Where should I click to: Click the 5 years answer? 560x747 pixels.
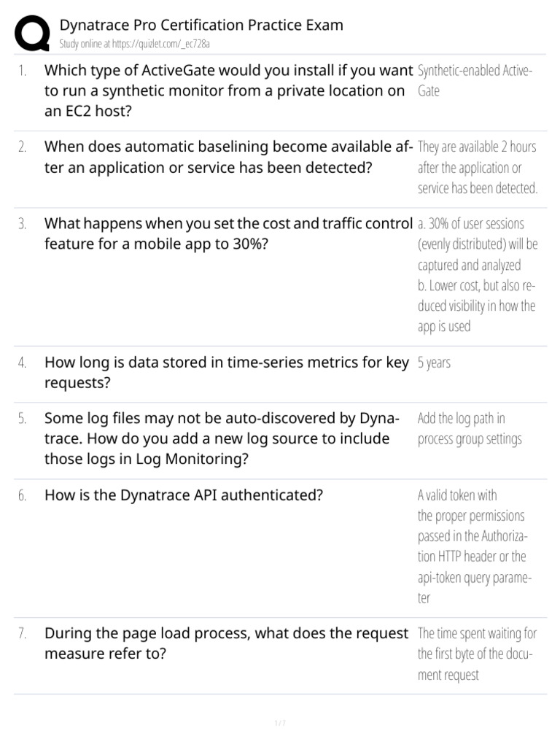coord(434,363)
